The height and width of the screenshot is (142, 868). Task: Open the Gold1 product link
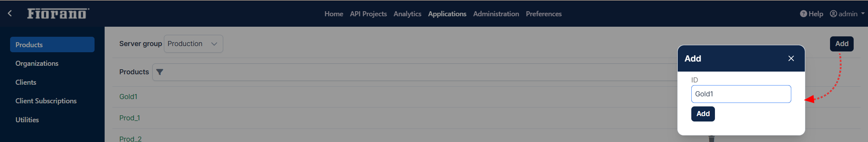coord(128,97)
